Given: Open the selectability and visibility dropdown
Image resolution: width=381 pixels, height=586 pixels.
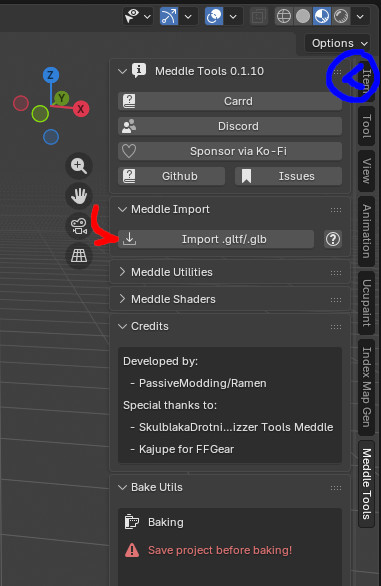Looking at the screenshot, I should click(x=138, y=16).
